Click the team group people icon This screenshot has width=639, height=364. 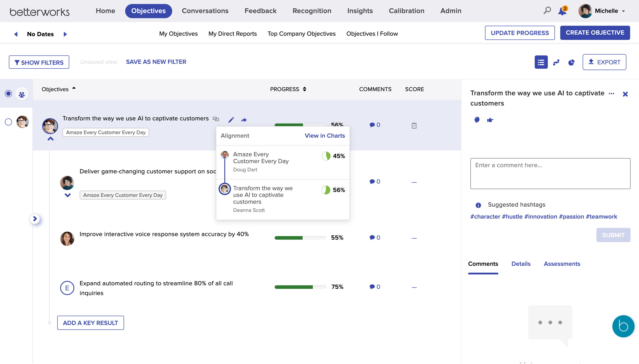(22, 94)
